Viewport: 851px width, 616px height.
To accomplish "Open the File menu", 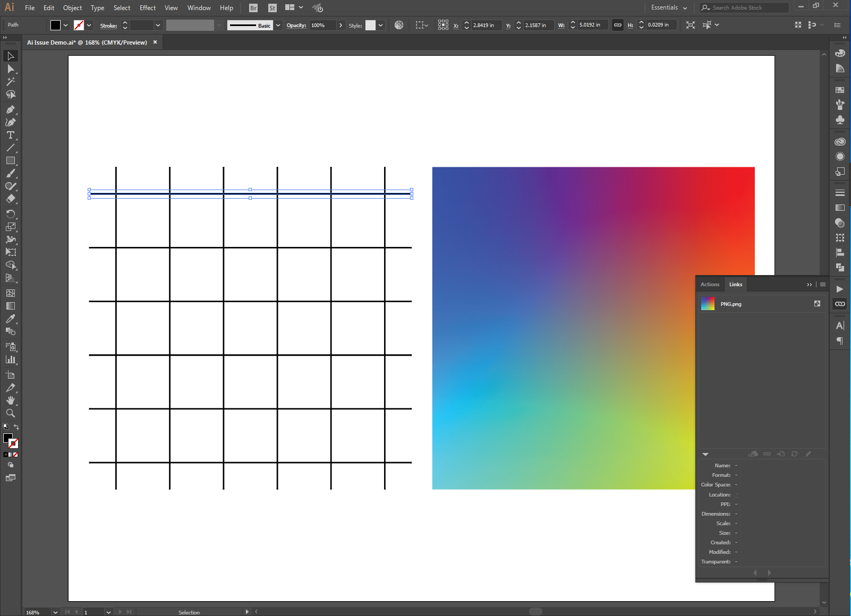I will click(x=30, y=8).
